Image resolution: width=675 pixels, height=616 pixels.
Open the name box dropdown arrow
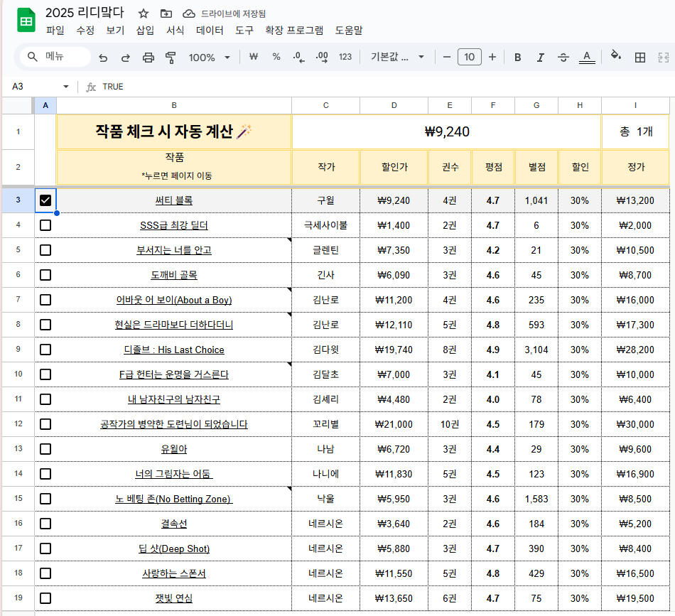point(66,87)
